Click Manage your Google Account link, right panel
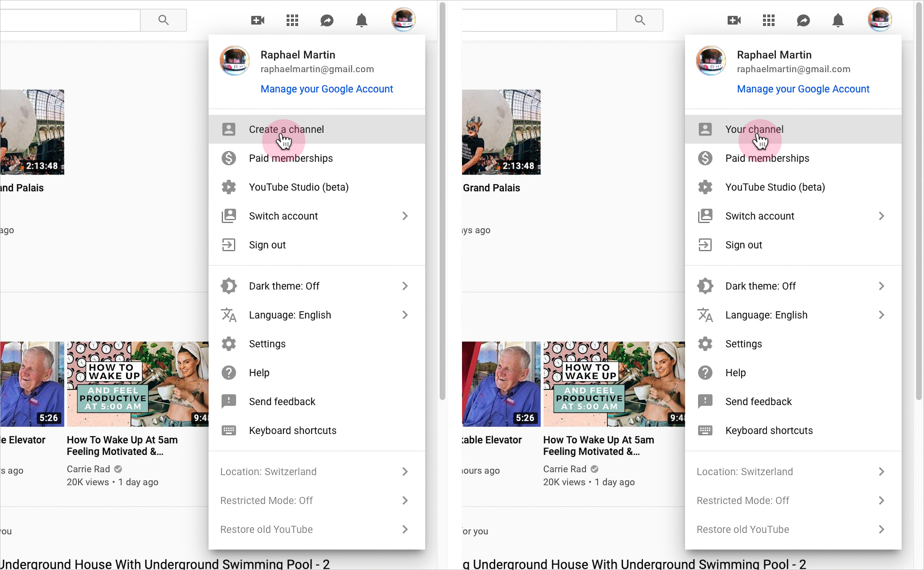Viewport: 924px width, 570px height. point(803,89)
